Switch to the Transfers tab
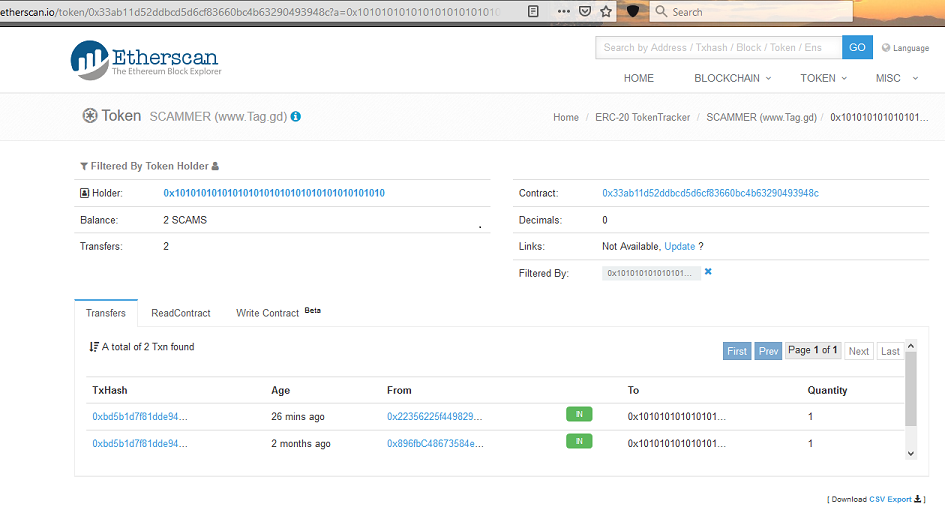945x522 pixels. point(105,313)
